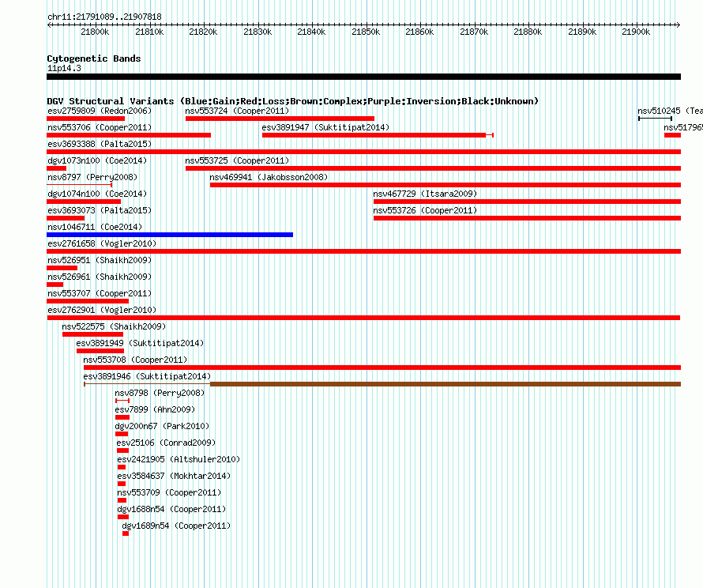The width and height of the screenshot is (703, 588).
Task: Click the 21870k ruler tick label
Action: pos(475,32)
